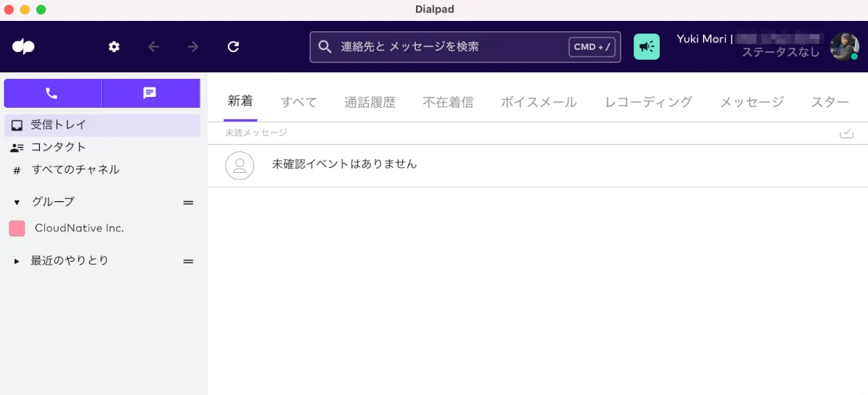The height and width of the screenshot is (395, 868).
Task: Focus the 連絡先とメッセージを検索 search field
Action: pos(465,47)
